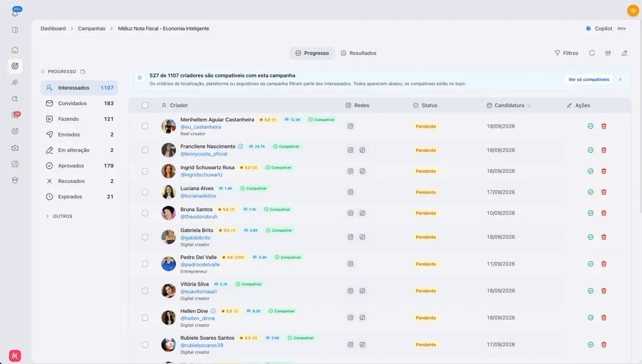Screen dimensions: 642x364
Task: Switch to the Progresso tab
Action: pos(313,53)
